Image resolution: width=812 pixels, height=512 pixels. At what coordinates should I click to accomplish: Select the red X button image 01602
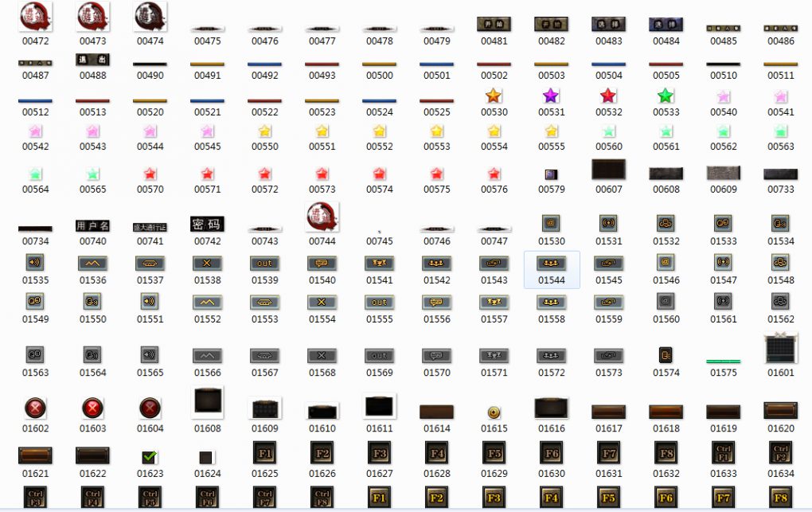[36, 408]
